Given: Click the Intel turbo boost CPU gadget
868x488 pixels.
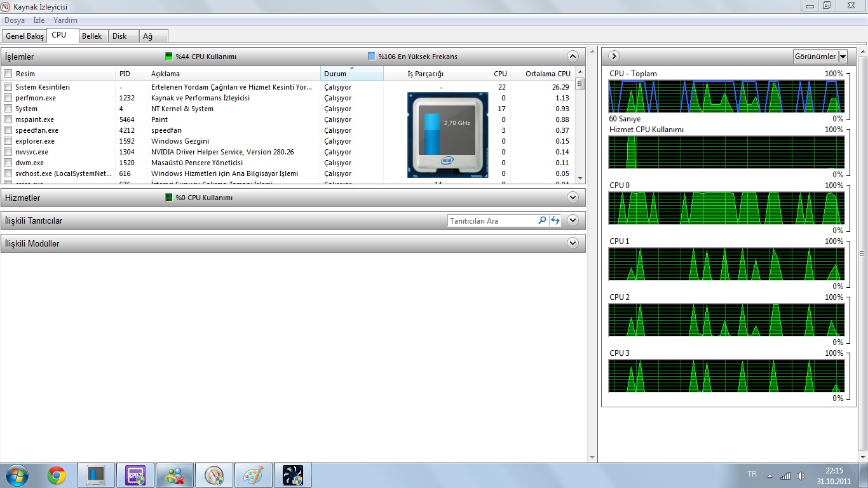Looking at the screenshot, I should pos(448,135).
